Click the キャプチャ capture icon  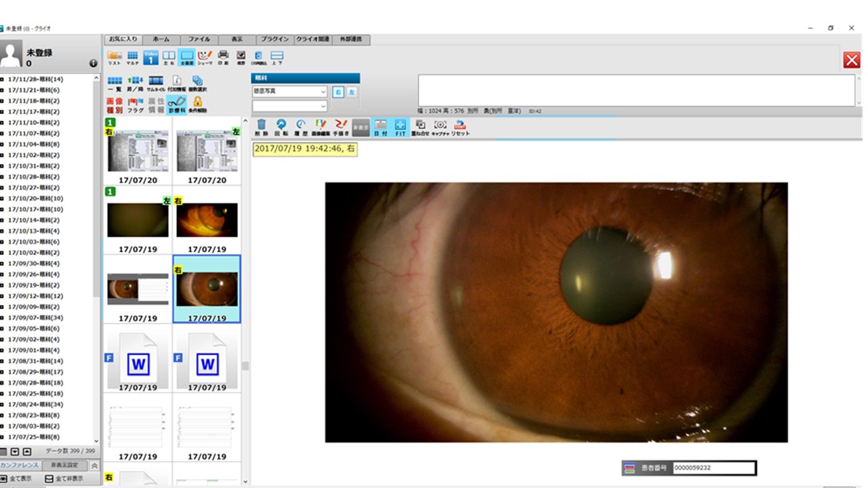pos(440,127)
